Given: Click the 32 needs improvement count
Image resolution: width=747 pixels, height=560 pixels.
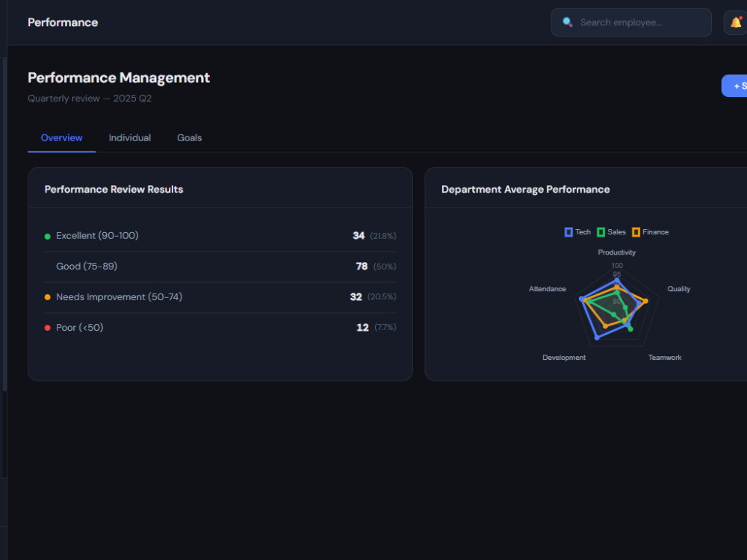Looking at the screenshot, I should 356,296.
